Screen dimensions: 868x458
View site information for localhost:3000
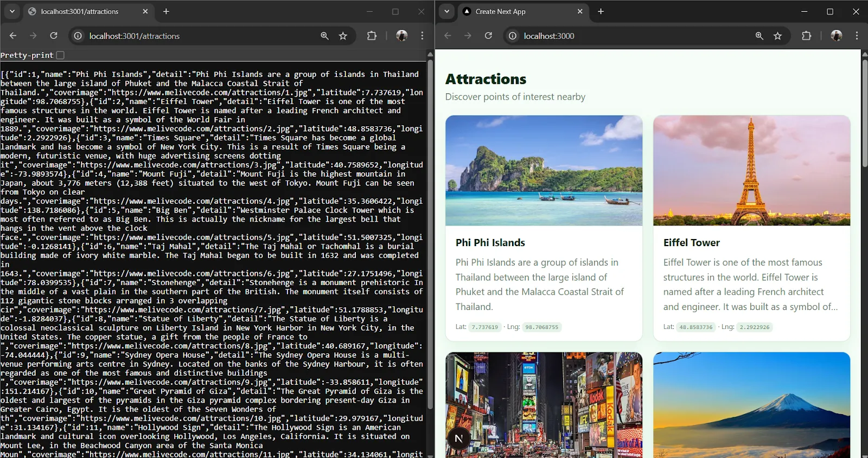pyautogui.click(x=513, y=36)
